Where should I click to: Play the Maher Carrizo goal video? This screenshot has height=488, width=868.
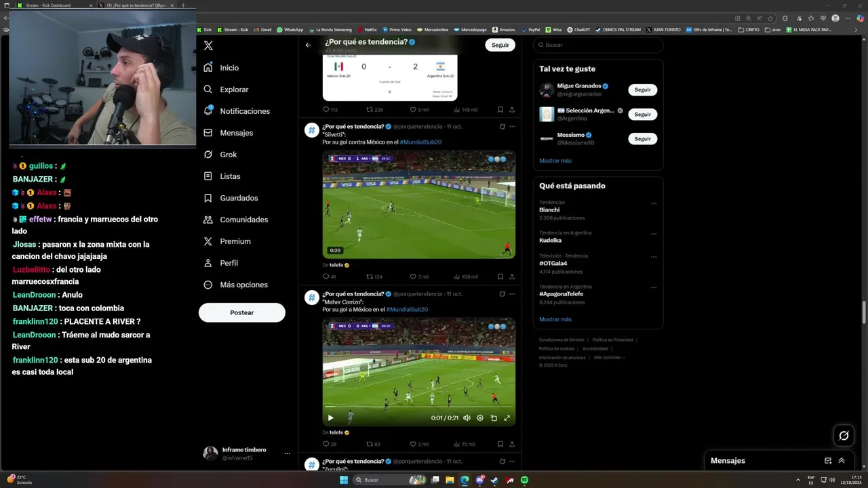[330, 418]
